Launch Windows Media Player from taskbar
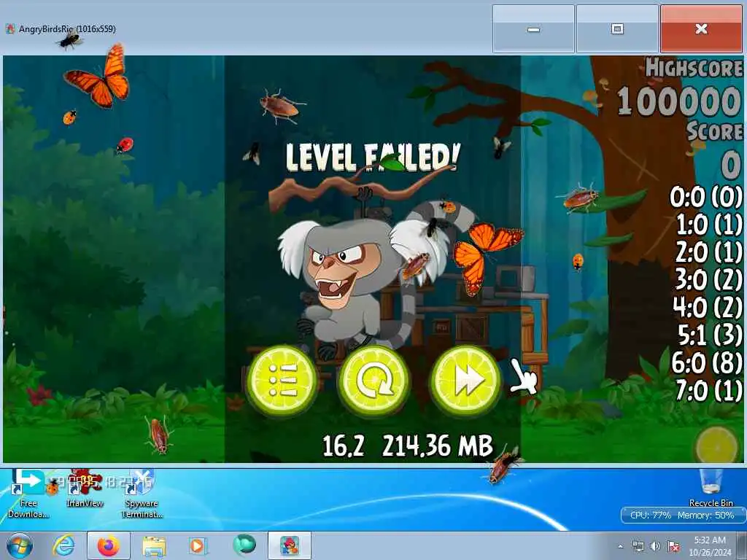The width and height of the screenshot is (747, 560). (x=197, y=545)
